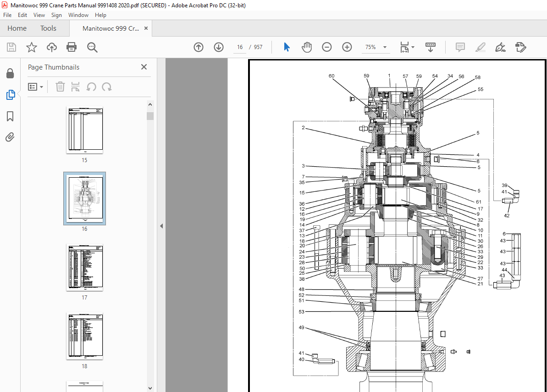Click thumbnails scrollbar up arrow
Viewport: 547px width, 392px height.
pos(150,104)
